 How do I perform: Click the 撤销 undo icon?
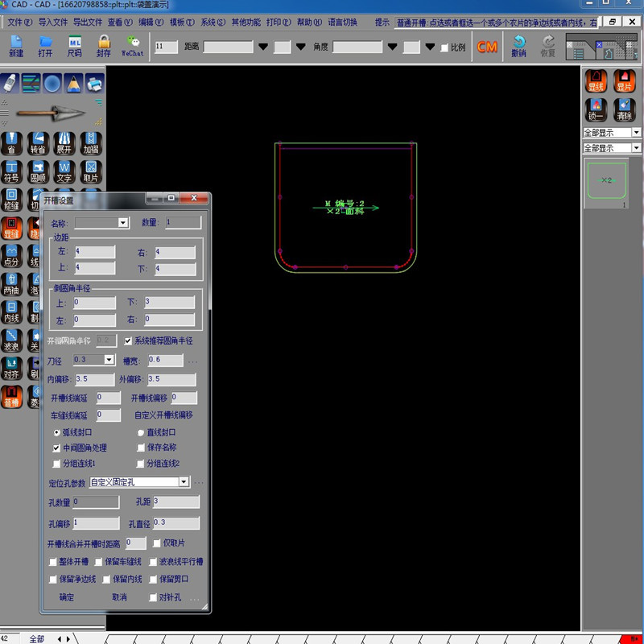point(518,45)
